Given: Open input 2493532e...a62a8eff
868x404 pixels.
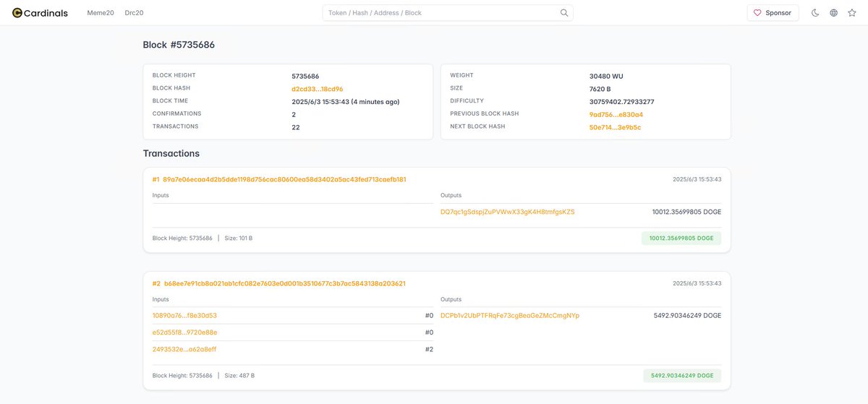Looking at the screenshot, I should 184,349.
